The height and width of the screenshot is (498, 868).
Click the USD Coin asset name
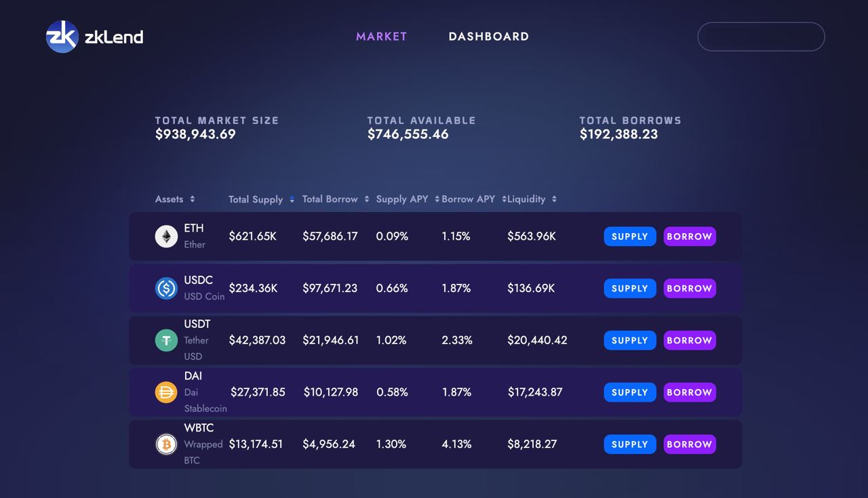tap(204, 296)
